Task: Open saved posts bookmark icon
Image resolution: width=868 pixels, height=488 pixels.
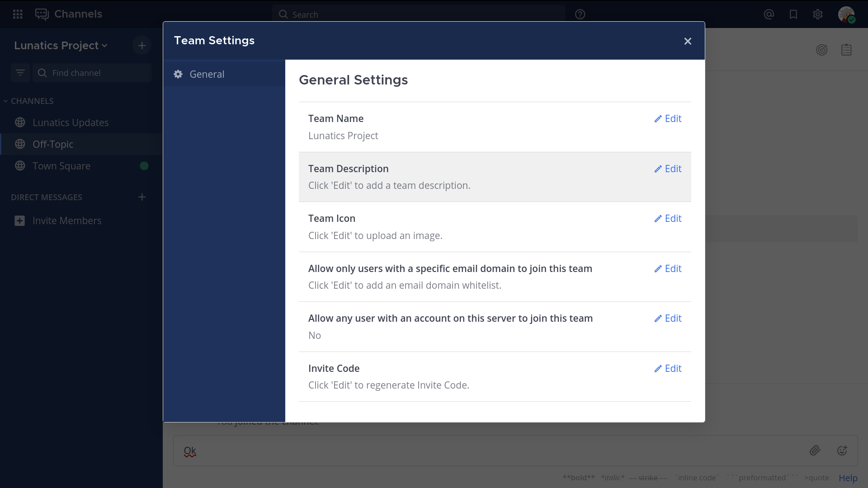Action: (x=793, y=14)
